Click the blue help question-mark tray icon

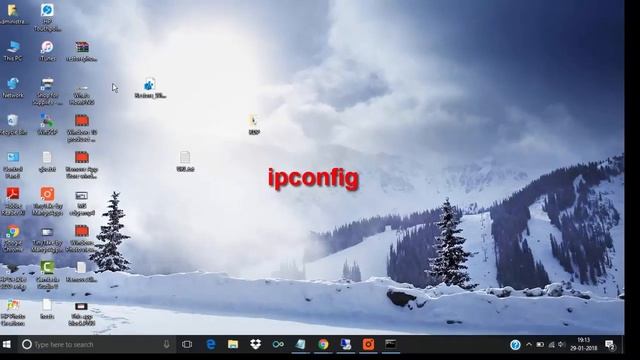(x=515, y=345)
